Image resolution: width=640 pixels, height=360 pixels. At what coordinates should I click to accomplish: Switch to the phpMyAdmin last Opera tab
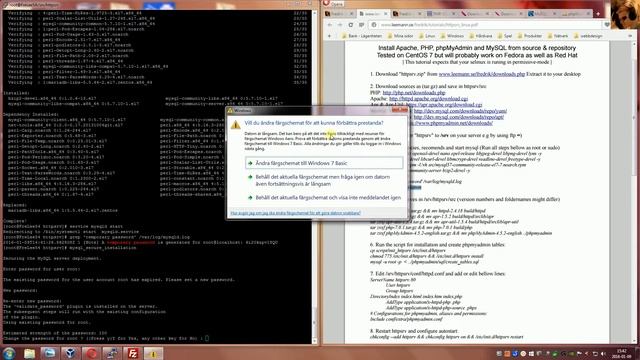coord(576,13)
